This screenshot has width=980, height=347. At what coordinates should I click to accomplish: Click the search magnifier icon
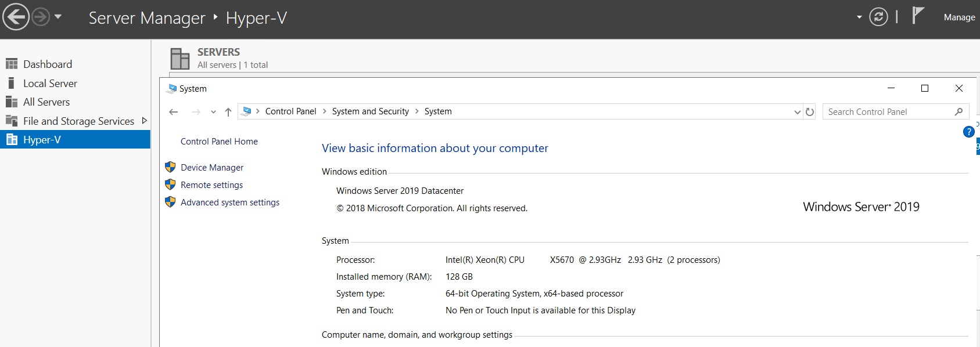tap(959, 112)
